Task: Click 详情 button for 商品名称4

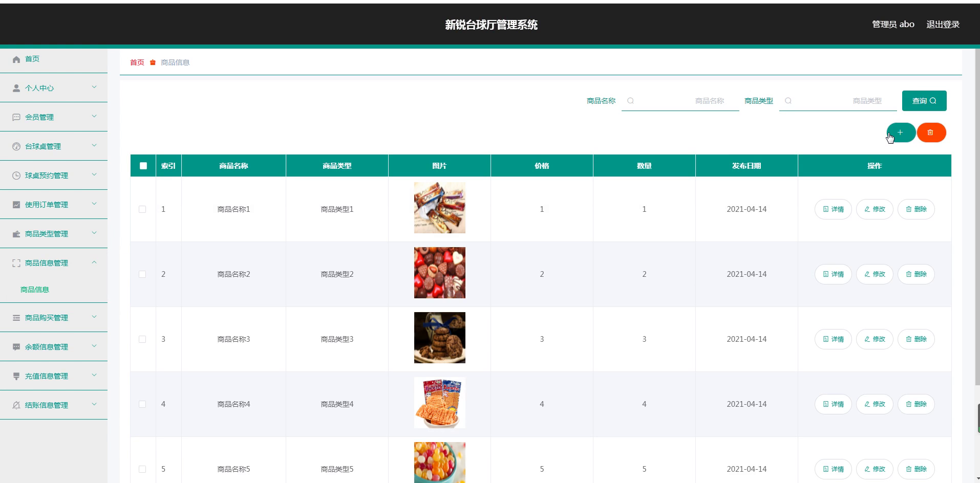Action: click(833, 404)
